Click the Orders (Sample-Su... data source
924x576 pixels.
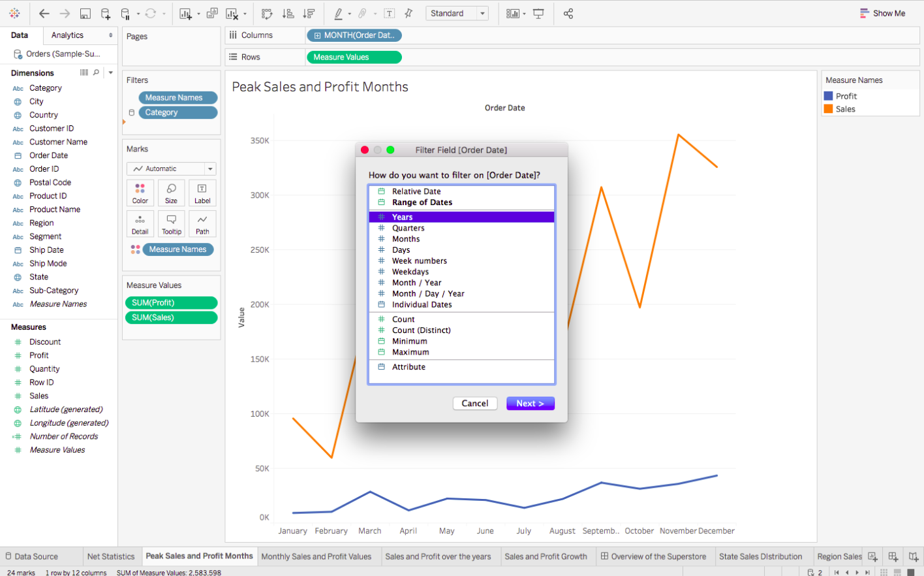57,54
